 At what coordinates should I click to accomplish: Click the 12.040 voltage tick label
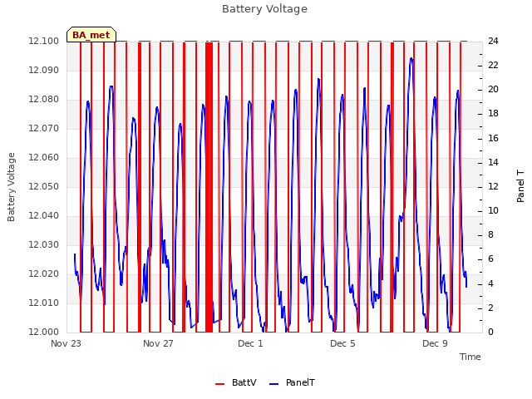click(43, 216)
